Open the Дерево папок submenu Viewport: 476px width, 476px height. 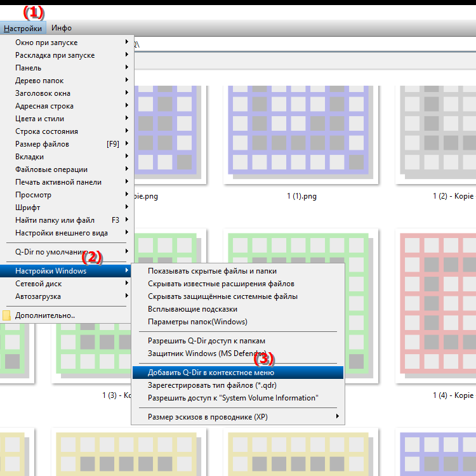click(x=66, y=81)
